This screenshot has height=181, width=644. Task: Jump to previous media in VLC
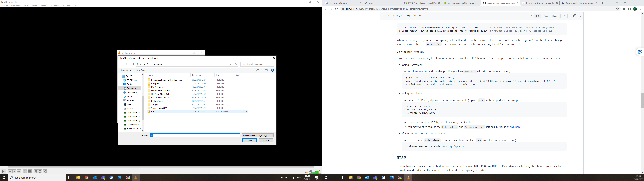[10, 171]
